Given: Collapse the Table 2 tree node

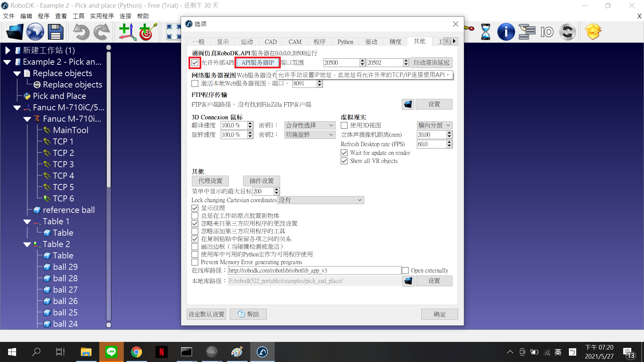Looking at the screenshot, I should [27, 245].
